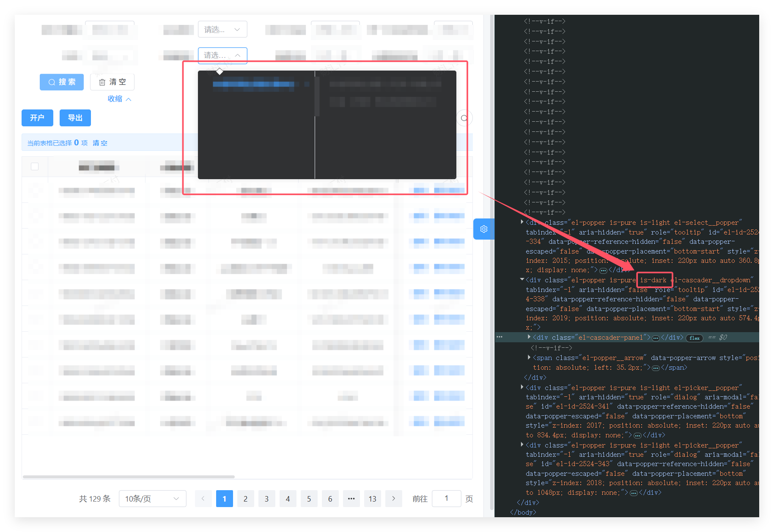Click the ellipsis more-pages button in pagination

pyautogui.click(x=351, y=499)
